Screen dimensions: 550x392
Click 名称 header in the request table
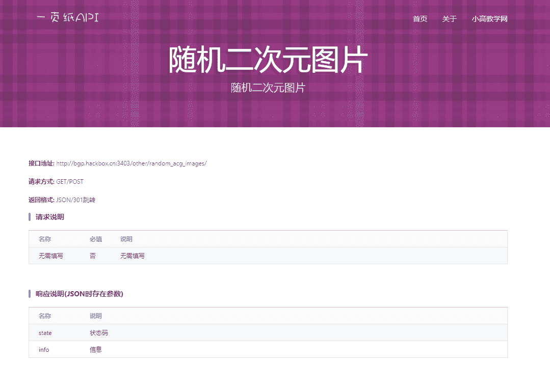point(45,239)
